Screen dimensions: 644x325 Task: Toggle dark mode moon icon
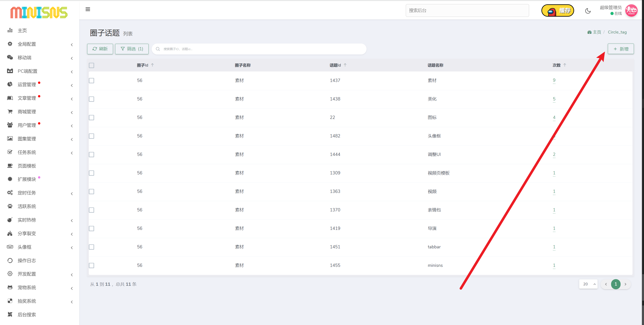pos(588,11)
